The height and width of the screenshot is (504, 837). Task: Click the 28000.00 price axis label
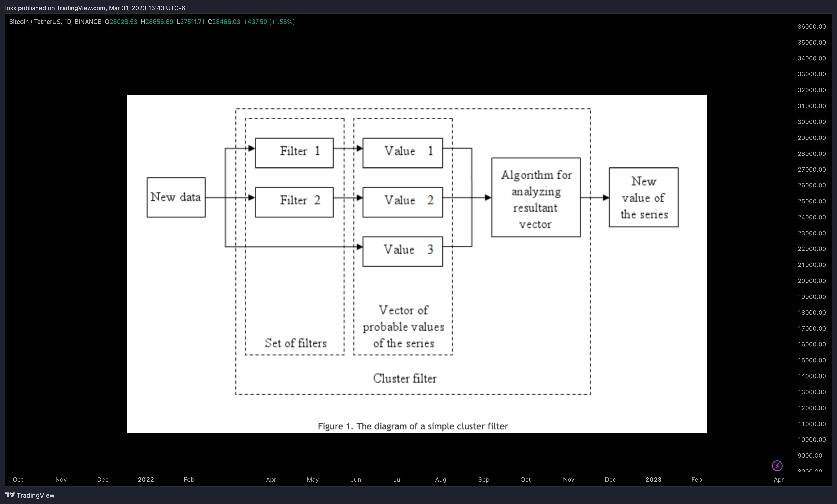811,154
